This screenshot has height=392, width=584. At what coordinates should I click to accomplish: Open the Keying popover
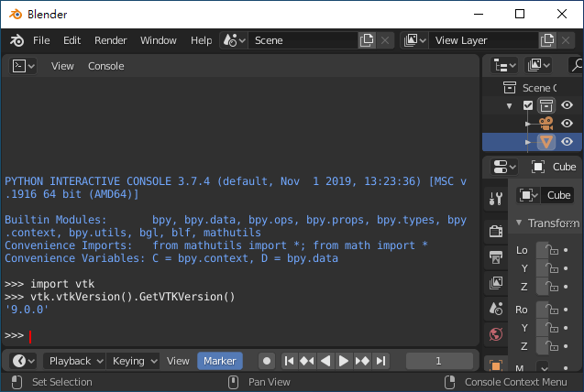coord(133,361)
